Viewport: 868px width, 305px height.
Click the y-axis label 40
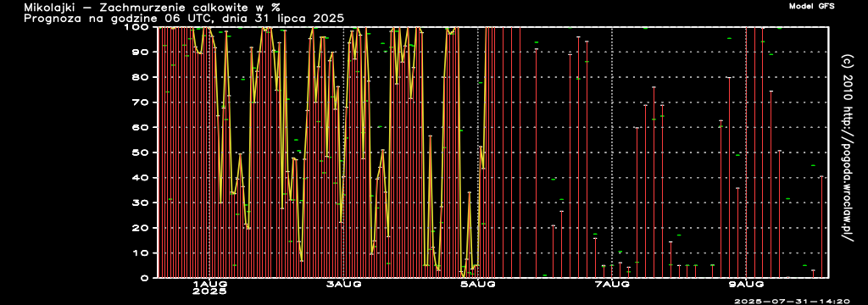[x=141, y=177]
